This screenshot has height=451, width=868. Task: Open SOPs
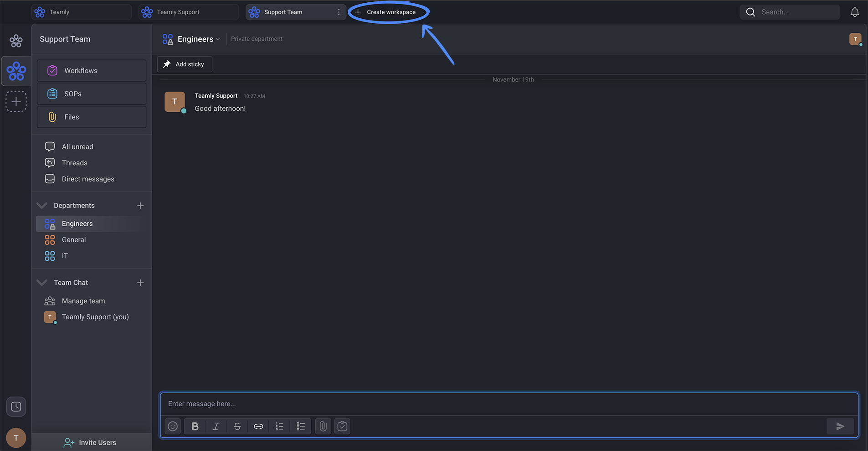[92, 94]
